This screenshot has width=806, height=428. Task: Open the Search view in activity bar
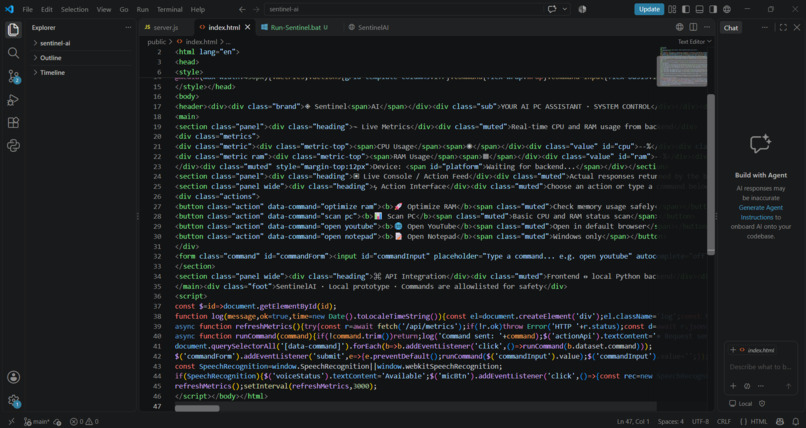(x=13, y=53)
